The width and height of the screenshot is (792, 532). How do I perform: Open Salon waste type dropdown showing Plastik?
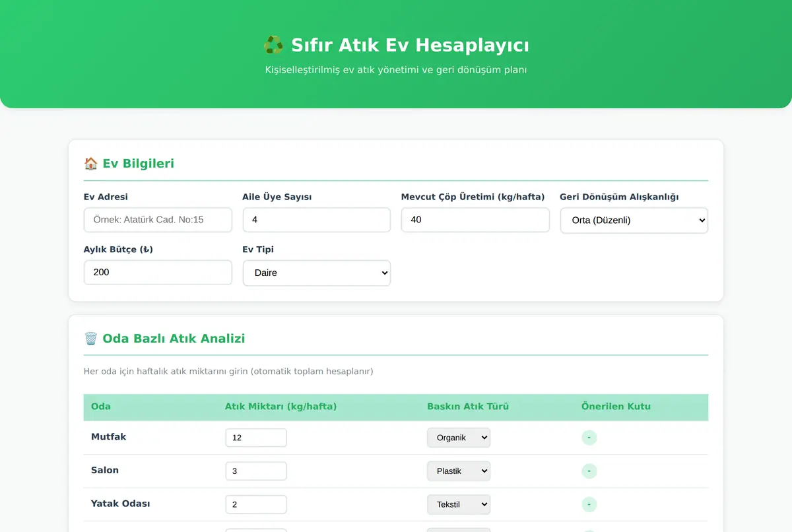point(459,471)
